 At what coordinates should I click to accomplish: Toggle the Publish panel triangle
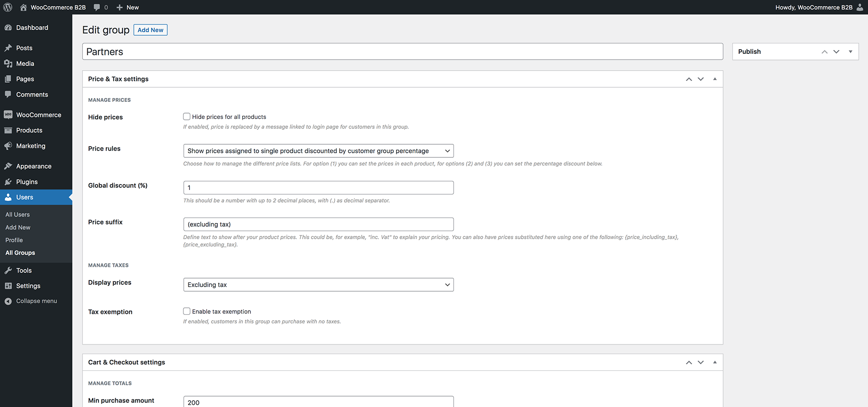[x=850, y=52]
